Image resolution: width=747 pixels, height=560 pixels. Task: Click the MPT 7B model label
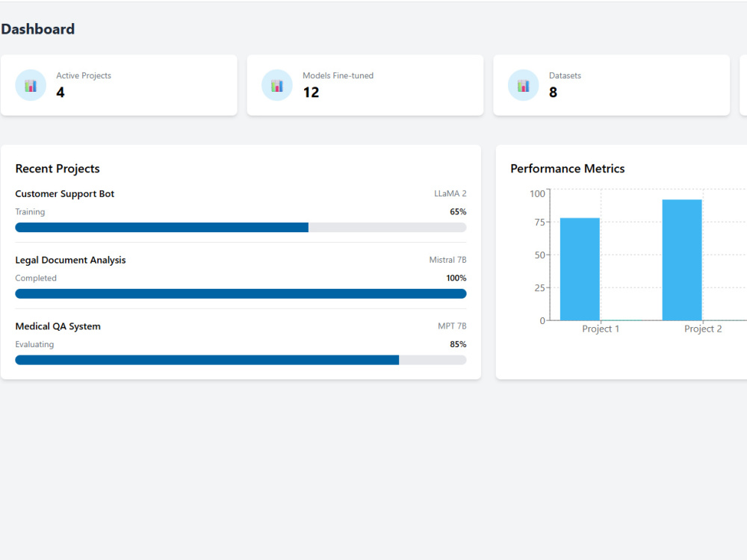coord(452,326)
